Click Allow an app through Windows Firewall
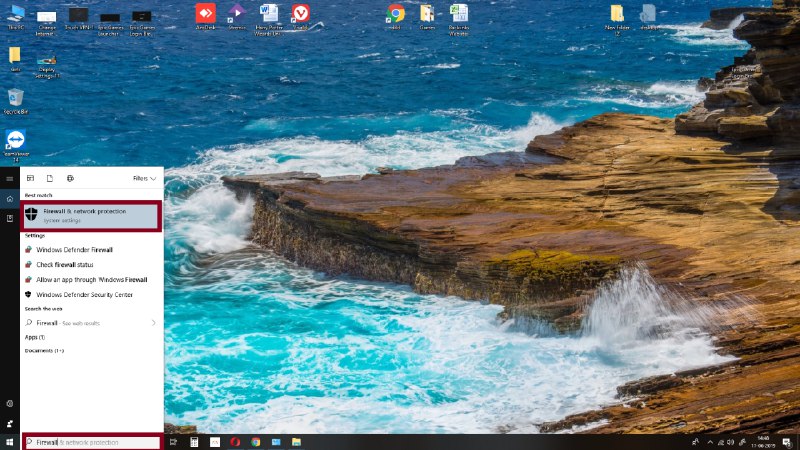This screenshot has width=800, height=450. tap(91, 279)
